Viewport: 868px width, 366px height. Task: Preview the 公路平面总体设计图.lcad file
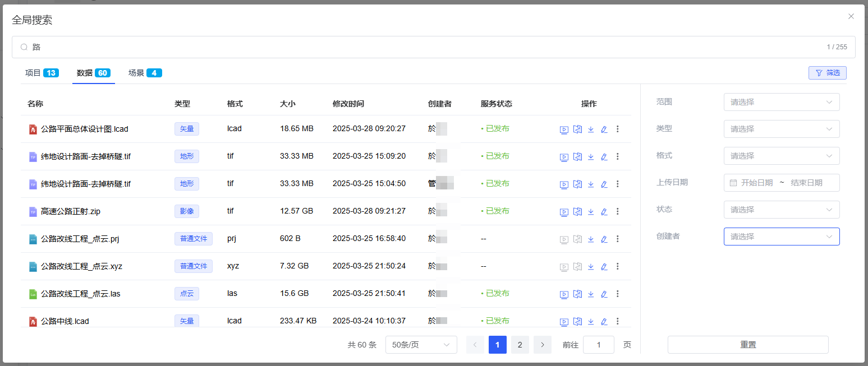[564, 129]
